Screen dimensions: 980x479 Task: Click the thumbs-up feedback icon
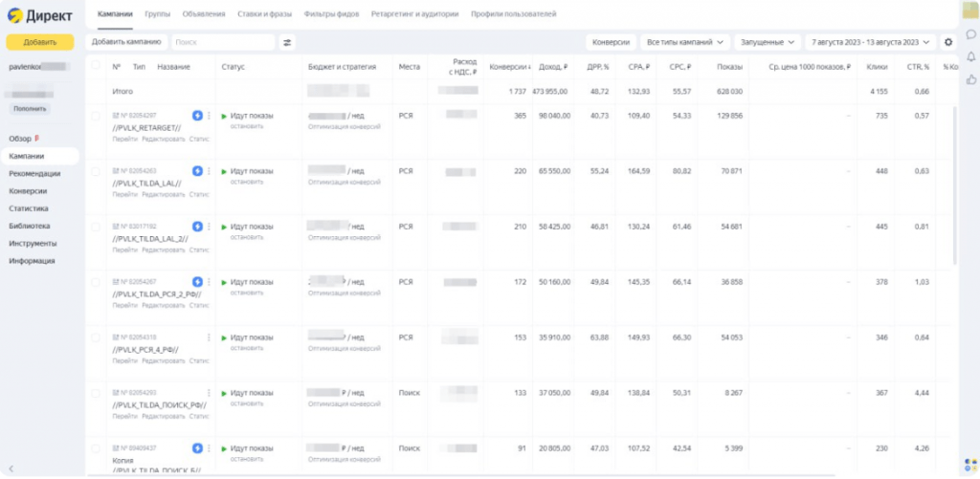coord(970,78)
